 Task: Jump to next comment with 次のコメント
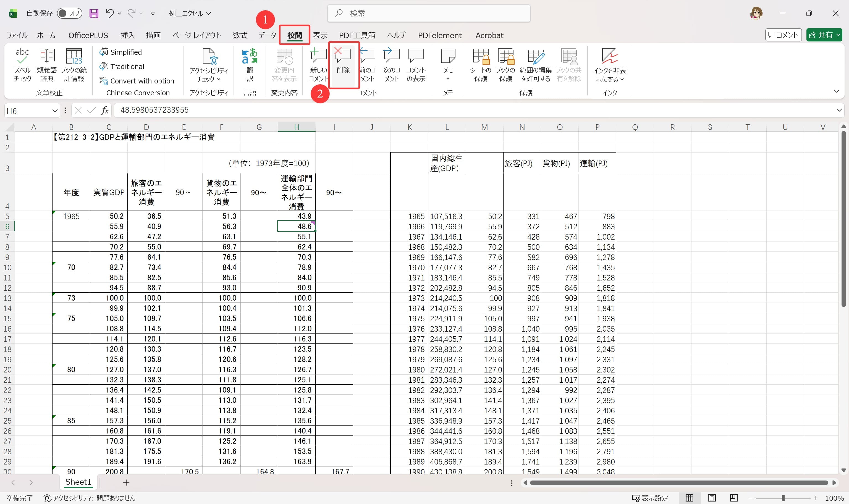click(x=391, y=65)
